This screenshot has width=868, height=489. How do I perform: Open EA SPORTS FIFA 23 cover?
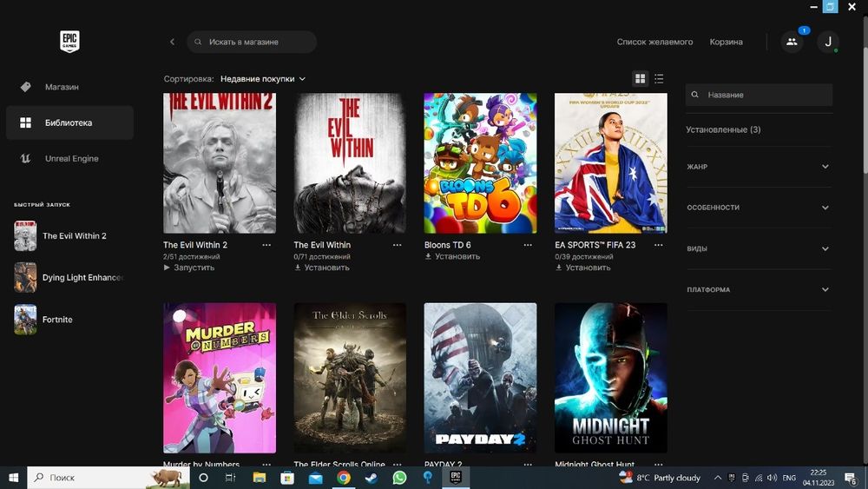(x=610, y=163)
